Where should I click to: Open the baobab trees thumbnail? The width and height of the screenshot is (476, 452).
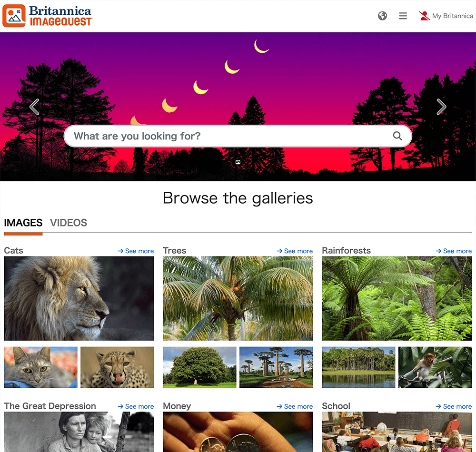[276, 367]
